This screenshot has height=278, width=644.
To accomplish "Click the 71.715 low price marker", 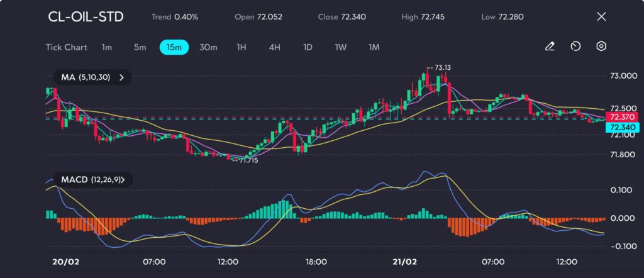I will click(x=247, y=160).
